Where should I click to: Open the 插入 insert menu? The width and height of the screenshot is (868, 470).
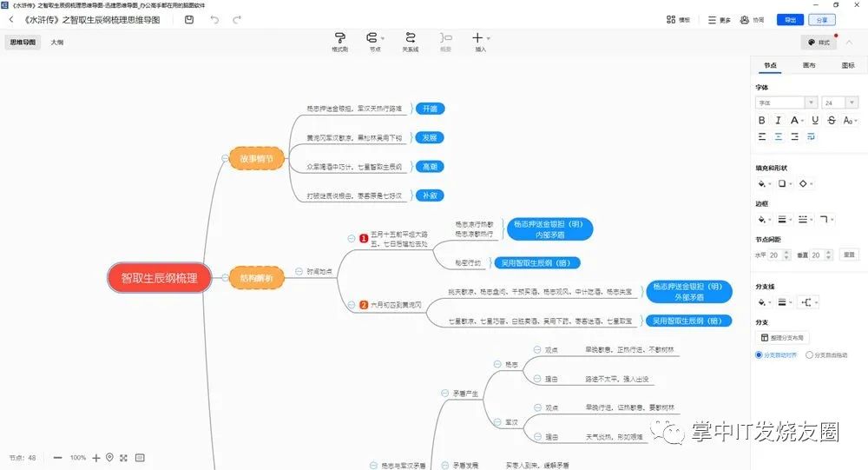pyautogui.click(x=481, y=42)
